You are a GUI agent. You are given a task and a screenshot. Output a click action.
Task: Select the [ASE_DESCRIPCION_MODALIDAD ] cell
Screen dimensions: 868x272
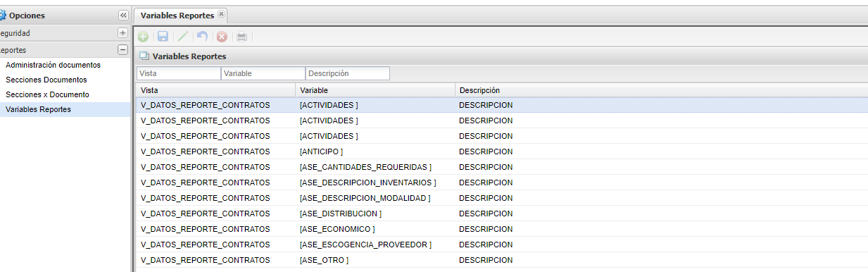(x=375, y=198)
